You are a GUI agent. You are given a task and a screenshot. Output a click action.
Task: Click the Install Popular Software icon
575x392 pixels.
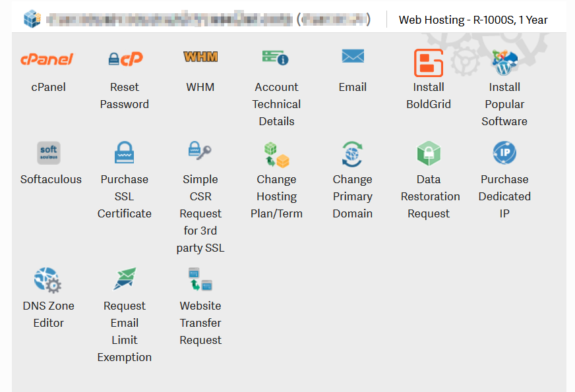[504, 63]
